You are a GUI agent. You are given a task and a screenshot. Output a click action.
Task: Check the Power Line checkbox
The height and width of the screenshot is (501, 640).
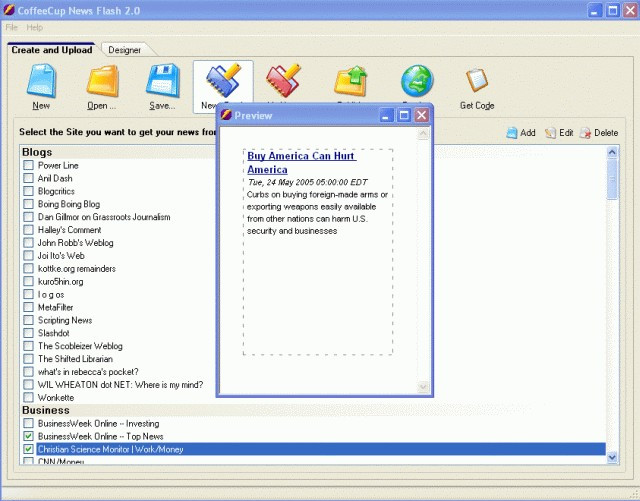(x=28, y=165)
